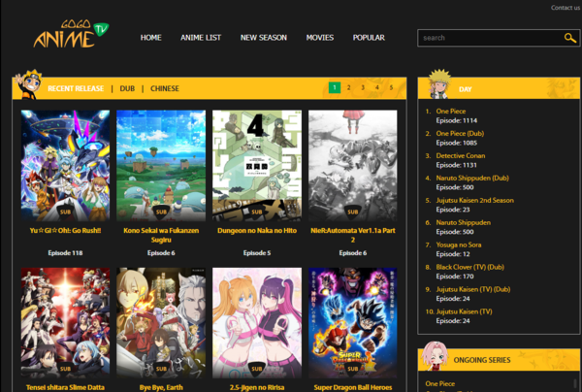This screenshot has height=392, width=582.
Task: Click the Sakura mascot icon beside Ongoing Series
Action: (x=435, y=356)
